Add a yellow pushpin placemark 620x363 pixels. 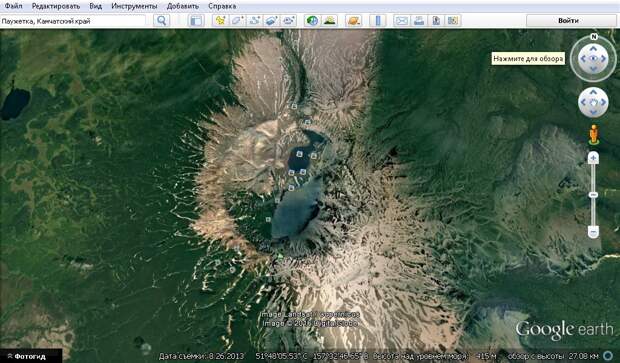coord(220,21)
